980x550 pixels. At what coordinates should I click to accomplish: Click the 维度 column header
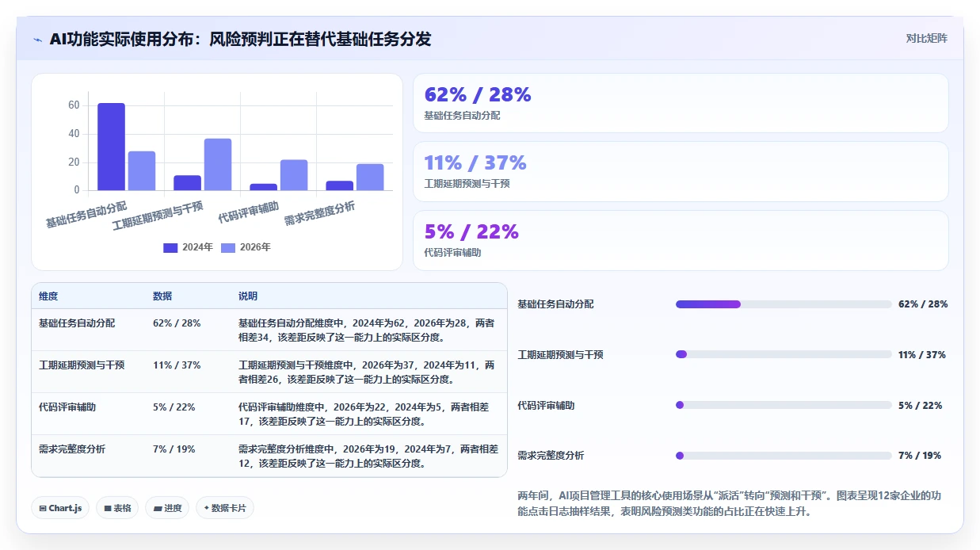pyautogui.click(x=48, y=296)
